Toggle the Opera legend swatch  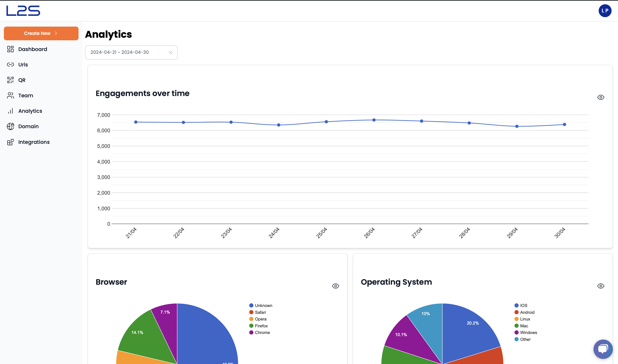251,319
